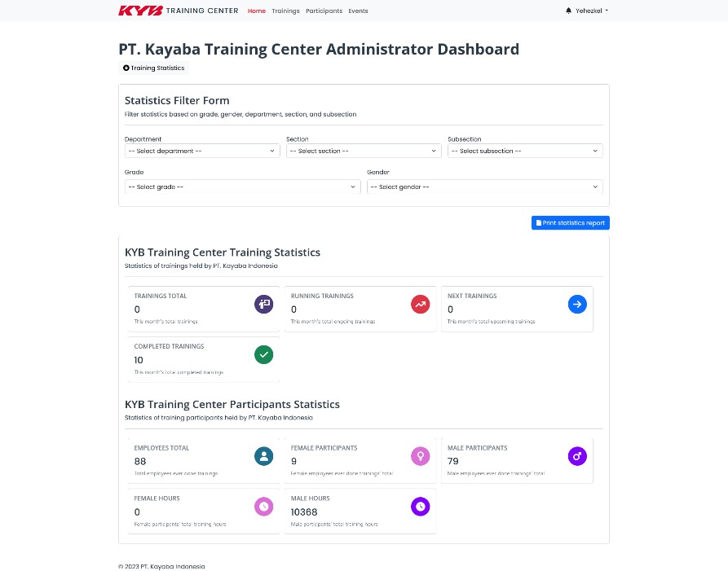This screenshot has width=728, height=571.
Task: Open the Participants nav menu item
Action: pyautogui.click(x=324, y=11)
